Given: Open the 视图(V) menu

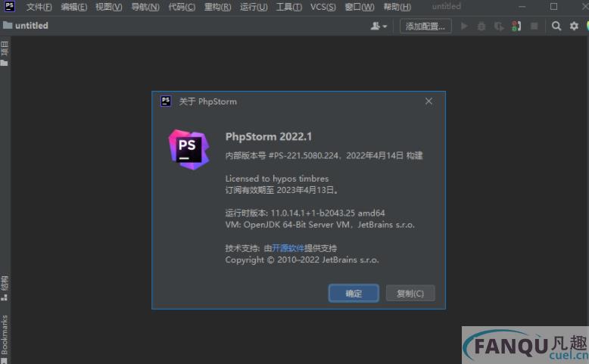Looking at the screenshot, I should coord(108,7).
